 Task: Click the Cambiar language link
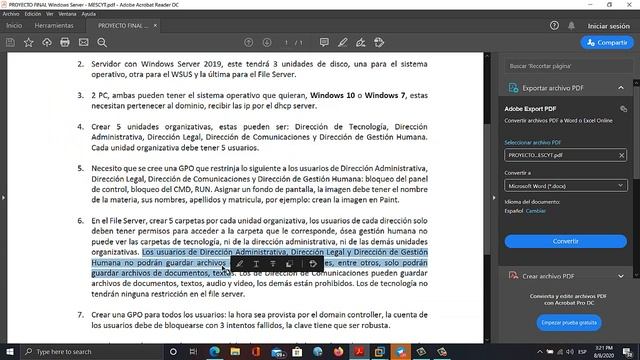click(536, 211)
